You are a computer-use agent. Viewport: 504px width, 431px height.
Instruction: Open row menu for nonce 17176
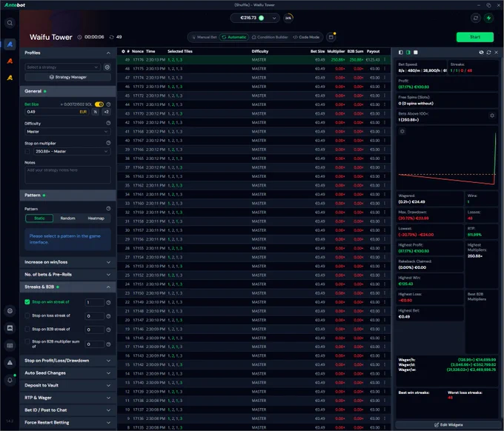click(385, 60)
